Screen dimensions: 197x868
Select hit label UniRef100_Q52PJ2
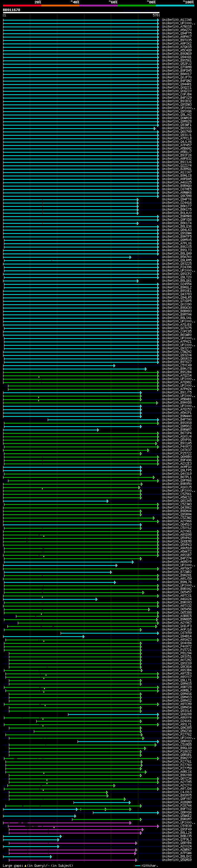click(x=177, y=64)
